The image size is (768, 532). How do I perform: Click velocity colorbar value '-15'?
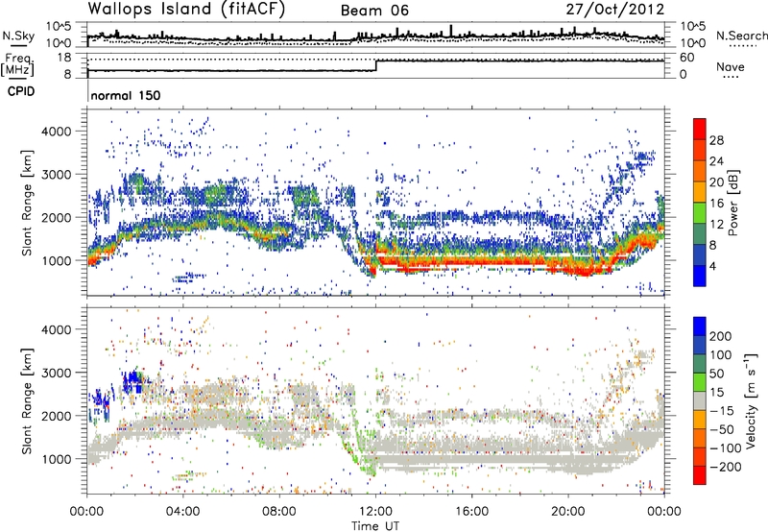[x=722, y=411]
